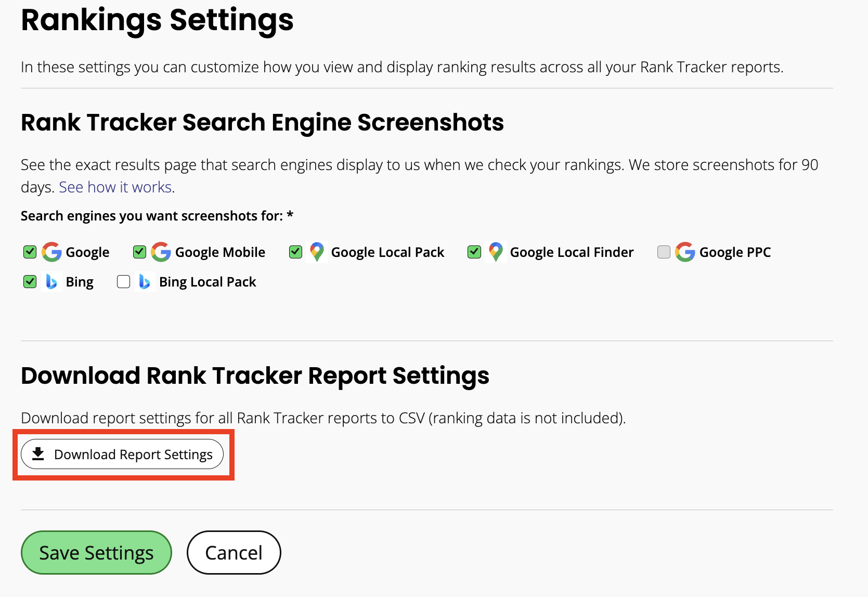Click the Bing logo icon
Screen dimensions: 868x597
point(51,282)
